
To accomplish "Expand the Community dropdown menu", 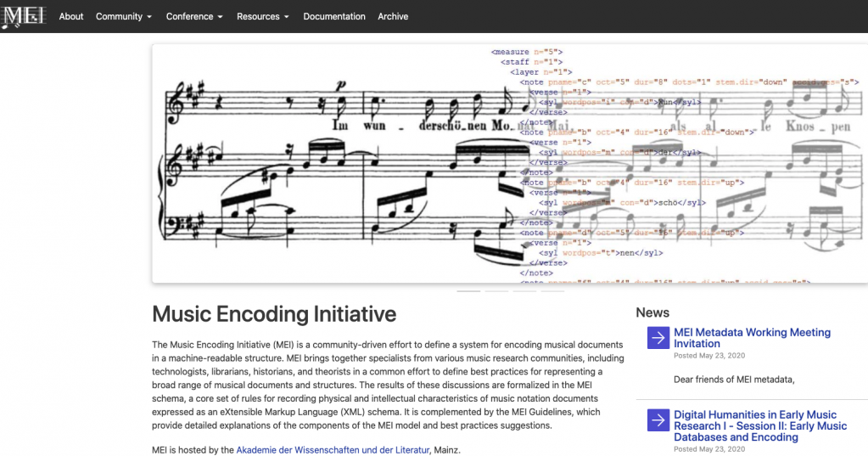I will 123,17.
